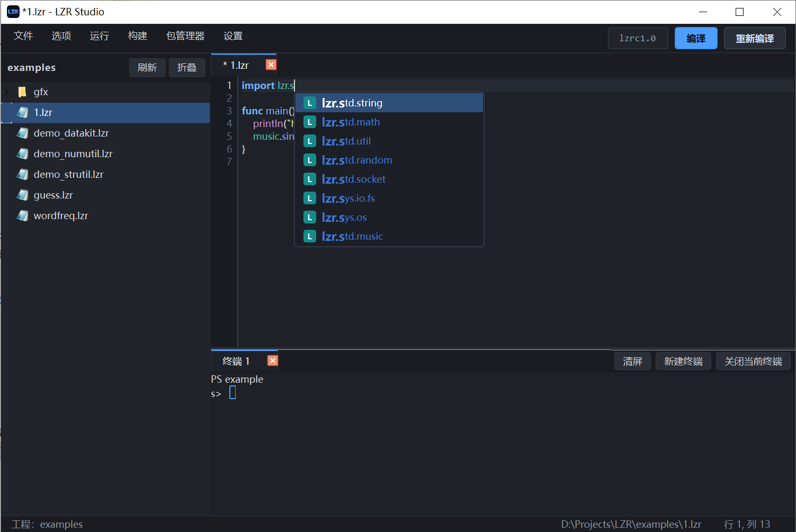Switch to the 1.lzr editor tab
Viewport: 796px width, 532px height.
coord(236,65)
